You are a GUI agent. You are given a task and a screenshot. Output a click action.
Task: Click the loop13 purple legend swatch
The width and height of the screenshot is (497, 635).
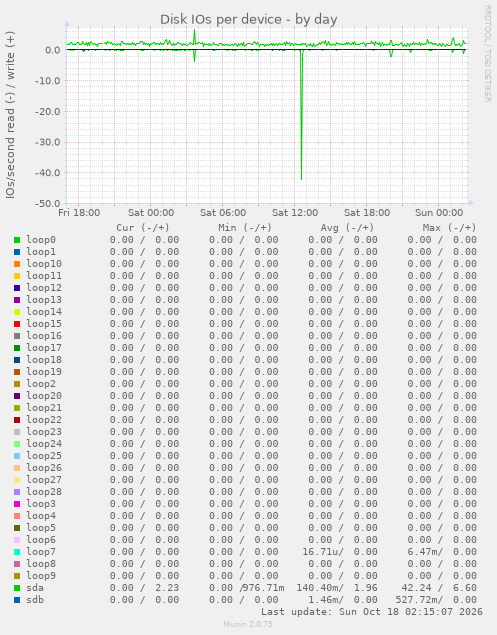(x=17, y=300)
